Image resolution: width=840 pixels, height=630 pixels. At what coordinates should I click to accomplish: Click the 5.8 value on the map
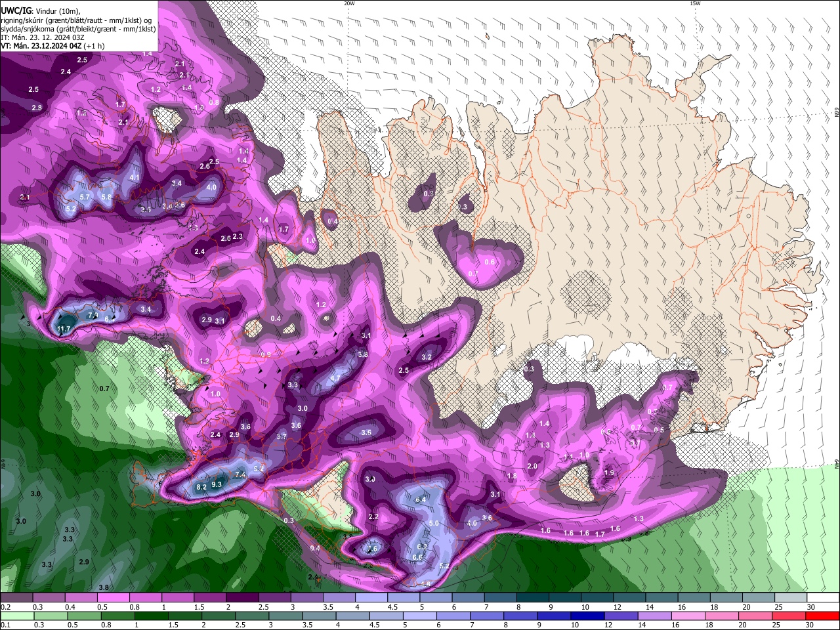[106, 197]
